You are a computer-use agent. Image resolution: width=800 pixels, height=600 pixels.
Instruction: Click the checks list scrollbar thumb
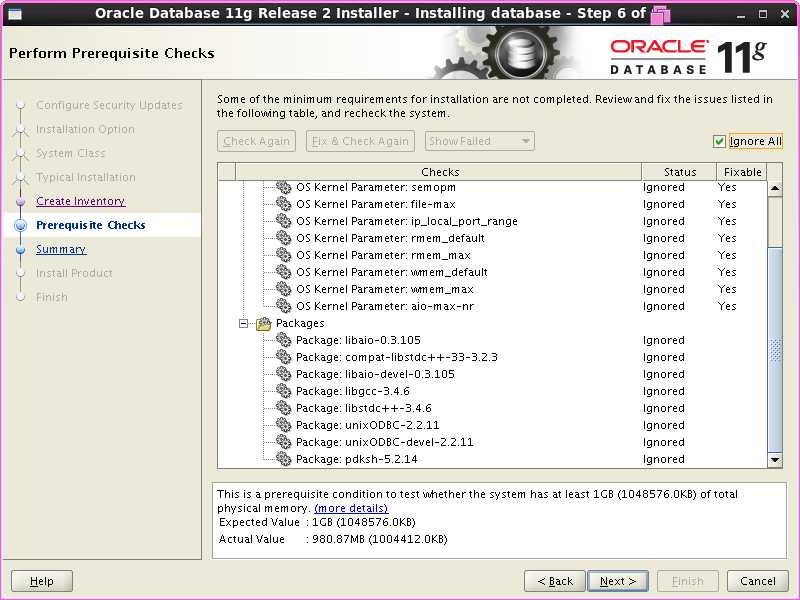pyautogui.click(x=775, y=349)
